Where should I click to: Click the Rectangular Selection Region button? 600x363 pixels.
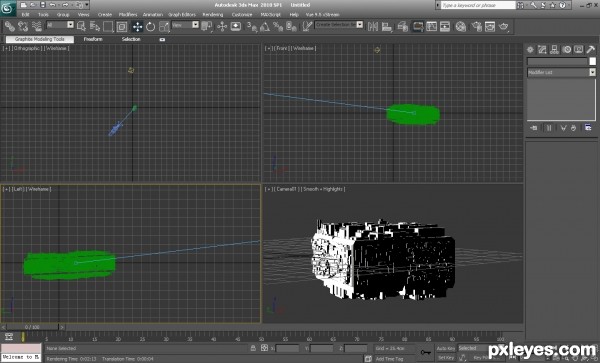108,26
